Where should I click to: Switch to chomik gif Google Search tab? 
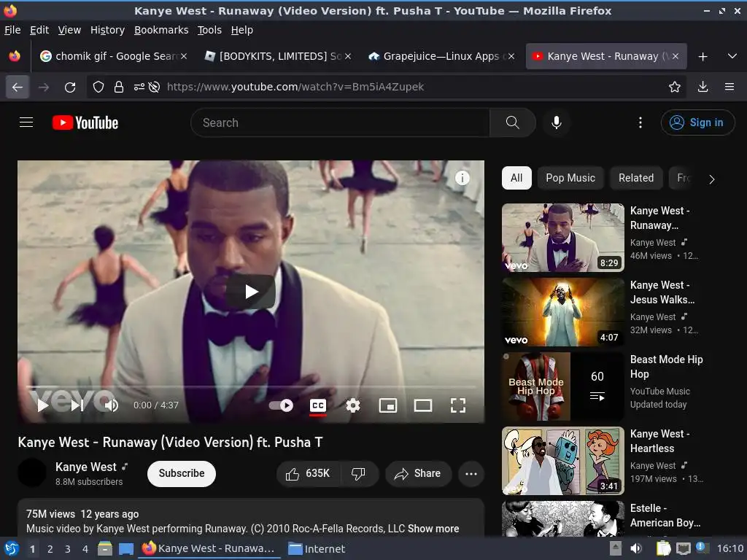click(113, 57)
